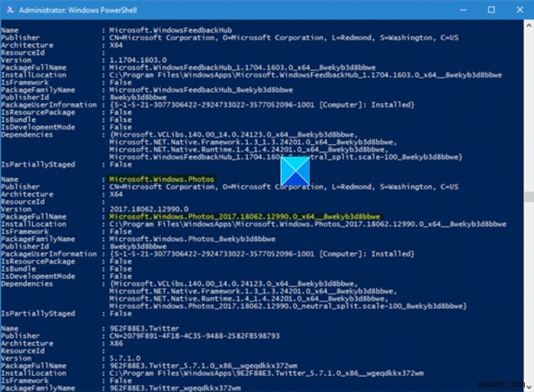Click the Administrator: Windows PowerShell title text
This screenshot has width=534, height=392.
78,10
